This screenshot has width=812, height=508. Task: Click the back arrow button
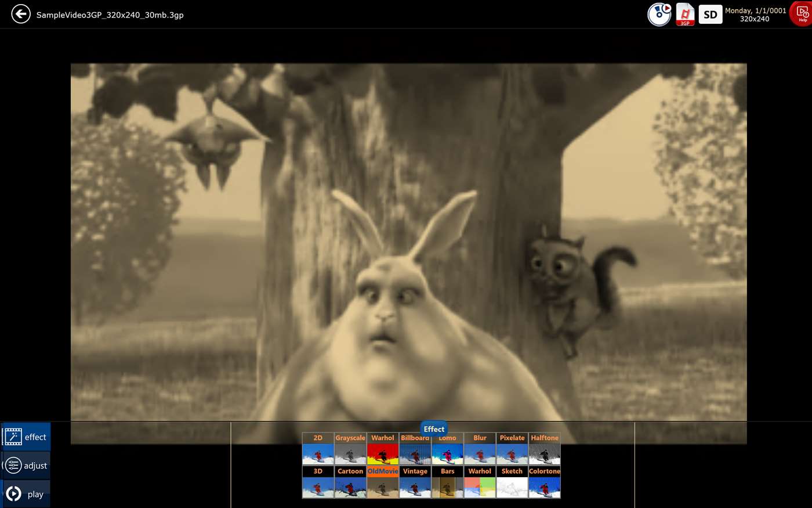[21, 15]
